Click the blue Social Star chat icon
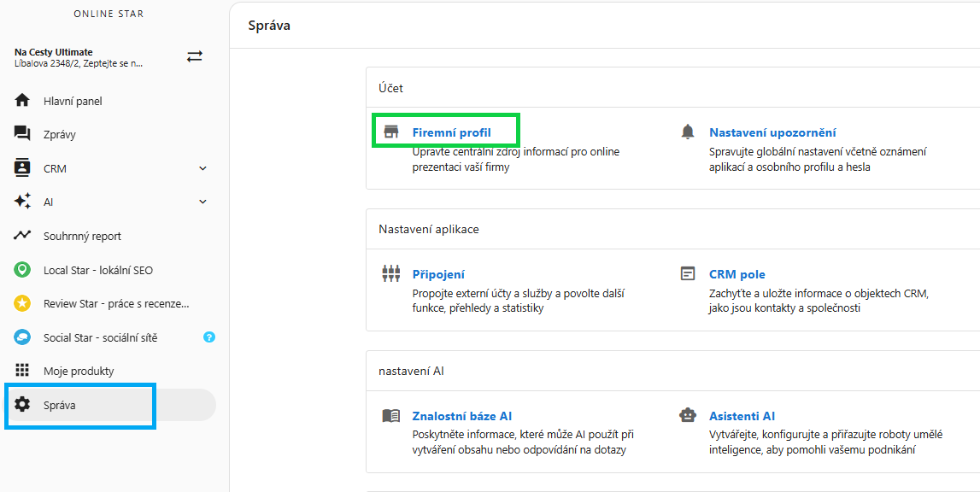This screenshot has height=492, width=980. point(22,337)
